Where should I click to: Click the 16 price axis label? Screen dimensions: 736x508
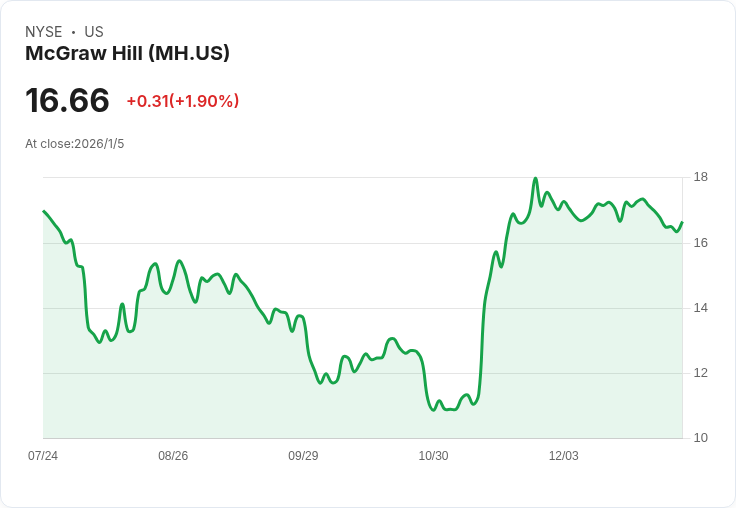tap(700, 243)
